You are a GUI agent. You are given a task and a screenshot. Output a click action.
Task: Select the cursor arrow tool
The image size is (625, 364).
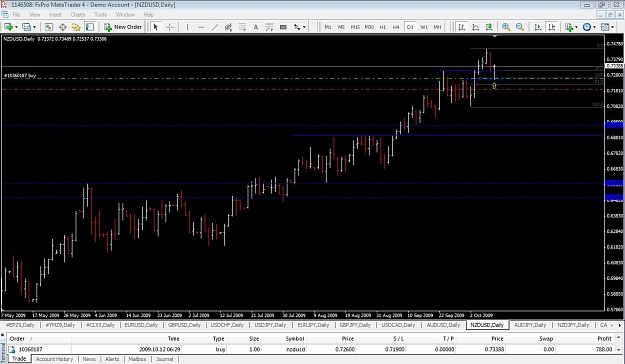(156, 27)
